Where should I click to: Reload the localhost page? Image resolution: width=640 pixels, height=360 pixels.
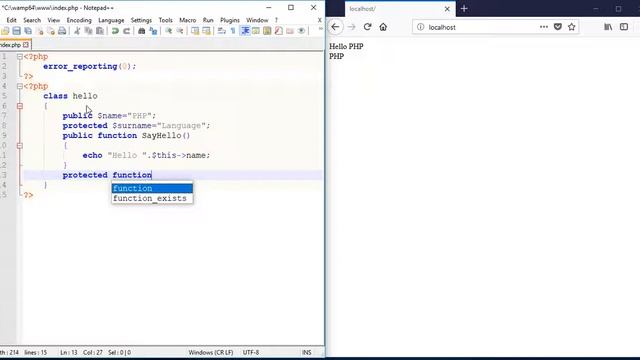click(367, 27)
